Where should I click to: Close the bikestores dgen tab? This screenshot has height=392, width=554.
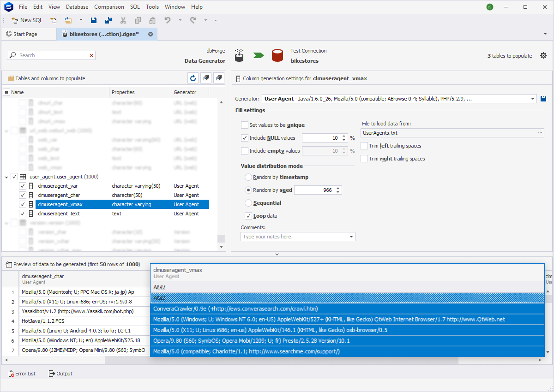click(x=151, y=34)
